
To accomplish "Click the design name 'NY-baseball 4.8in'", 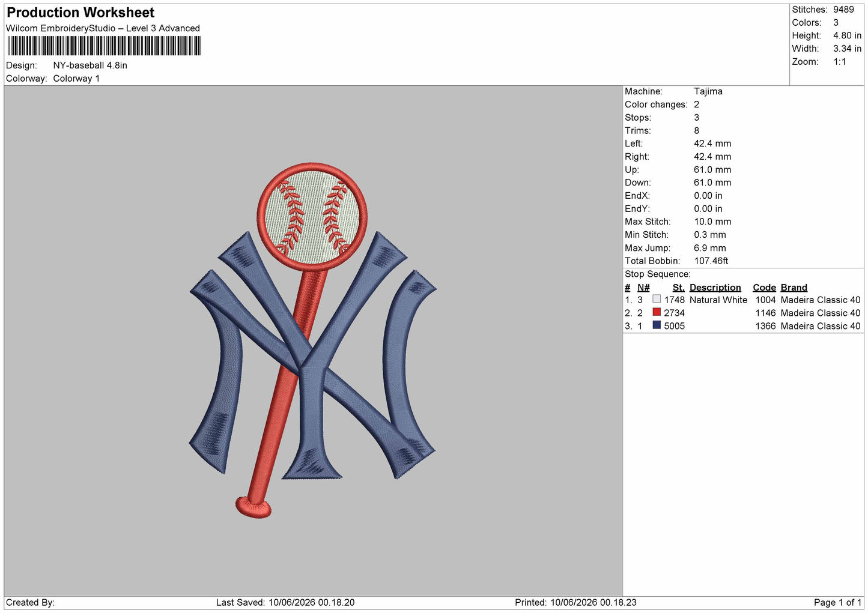I will 90,65.
